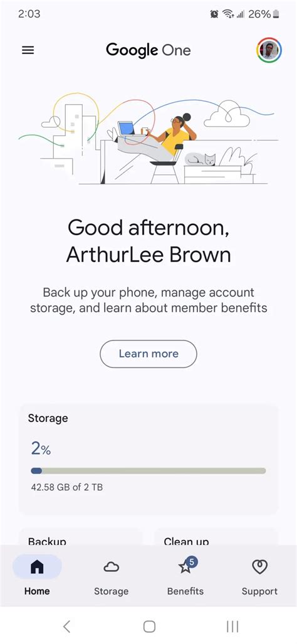Viewport: 297px width, 644px height.
Task: Tap the Support heart icon
Action: point(259,567)
